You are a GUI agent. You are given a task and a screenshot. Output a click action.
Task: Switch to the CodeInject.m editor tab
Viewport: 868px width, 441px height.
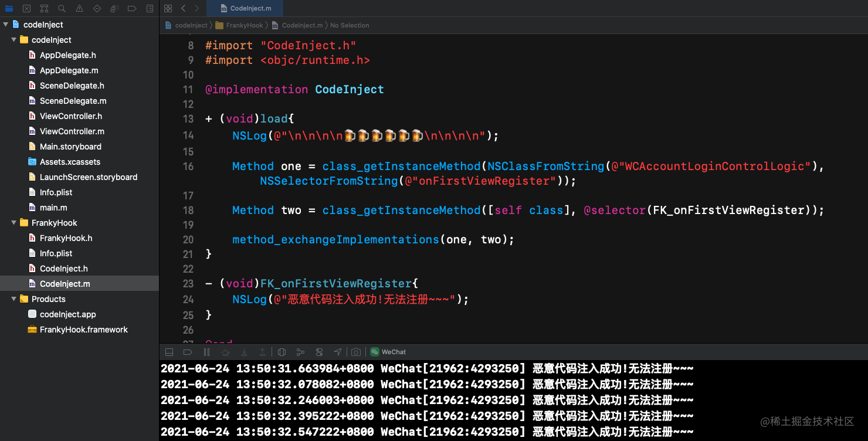click(x=245, y=8)
